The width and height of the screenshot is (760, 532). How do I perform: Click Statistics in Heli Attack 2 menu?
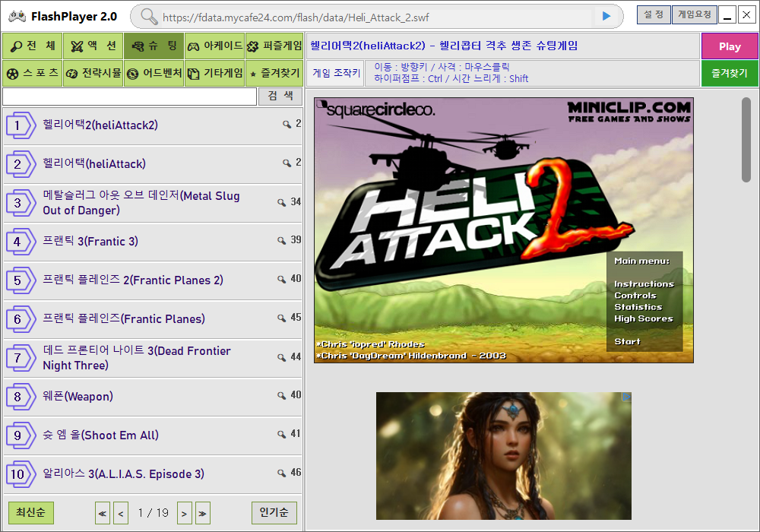coord(638,307)
